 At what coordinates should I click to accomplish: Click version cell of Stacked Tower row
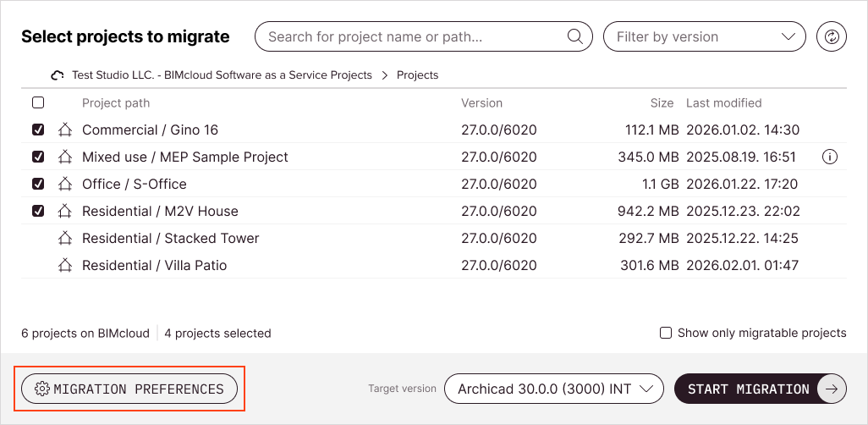pos(499,239)
